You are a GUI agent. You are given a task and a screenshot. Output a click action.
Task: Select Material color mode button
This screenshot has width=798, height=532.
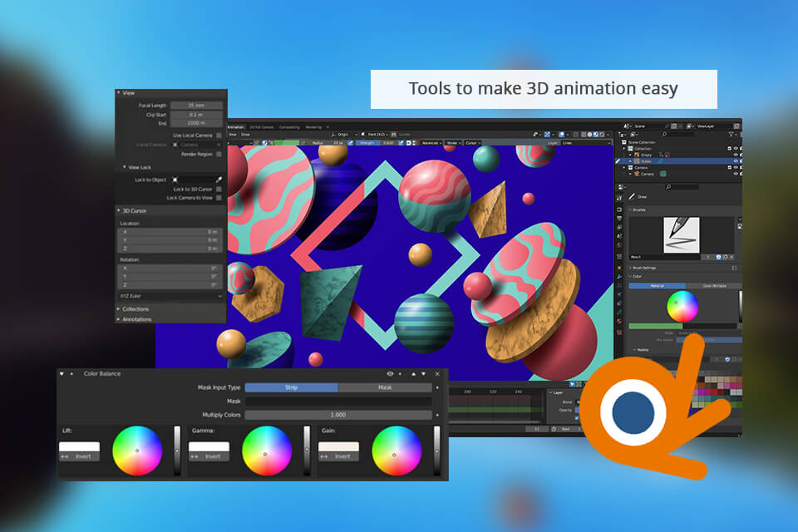tap(657, 286)
